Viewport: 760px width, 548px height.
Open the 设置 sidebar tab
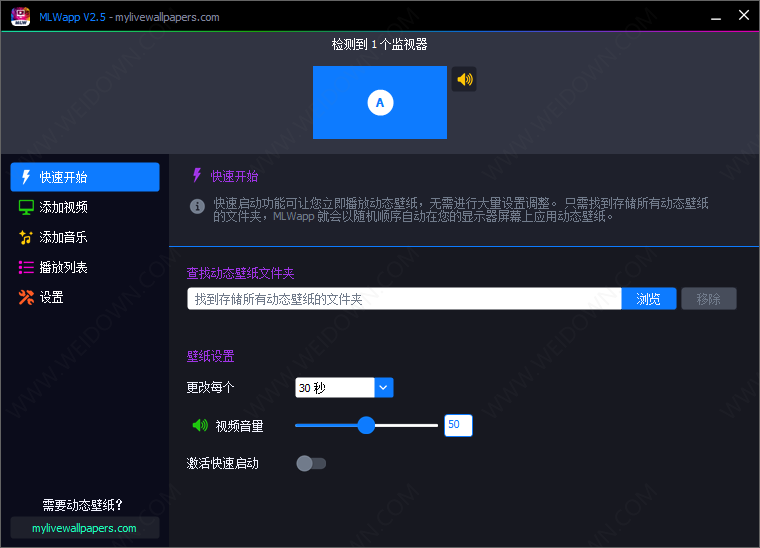click(85, 297)
